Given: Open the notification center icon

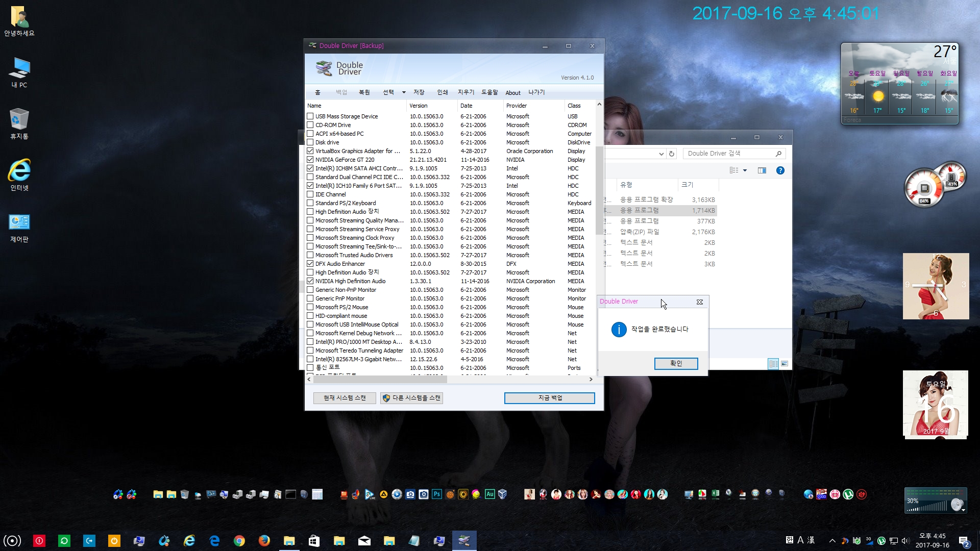Looking at the screenshot, I should (964, 541).
